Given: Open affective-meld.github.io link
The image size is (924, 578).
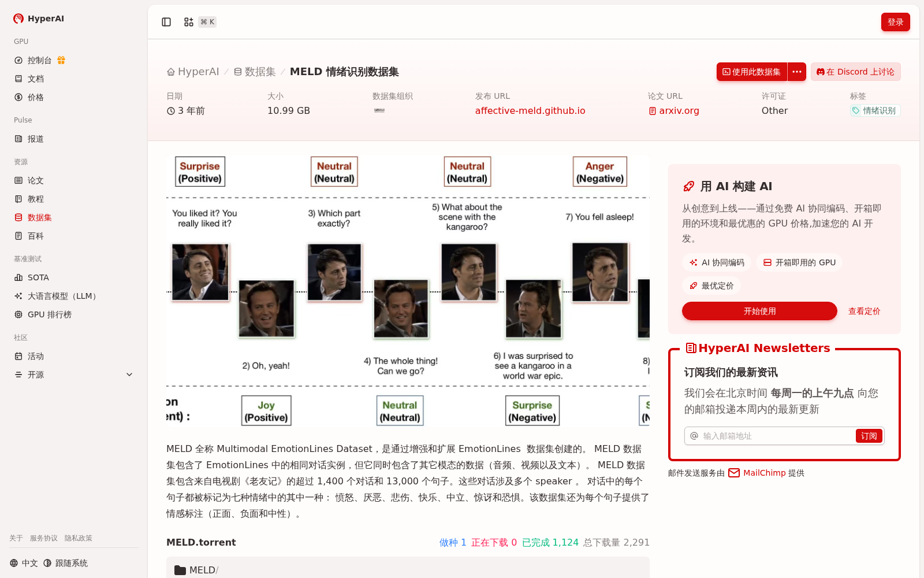Looking at the screenshot, I should click(530, 110).
